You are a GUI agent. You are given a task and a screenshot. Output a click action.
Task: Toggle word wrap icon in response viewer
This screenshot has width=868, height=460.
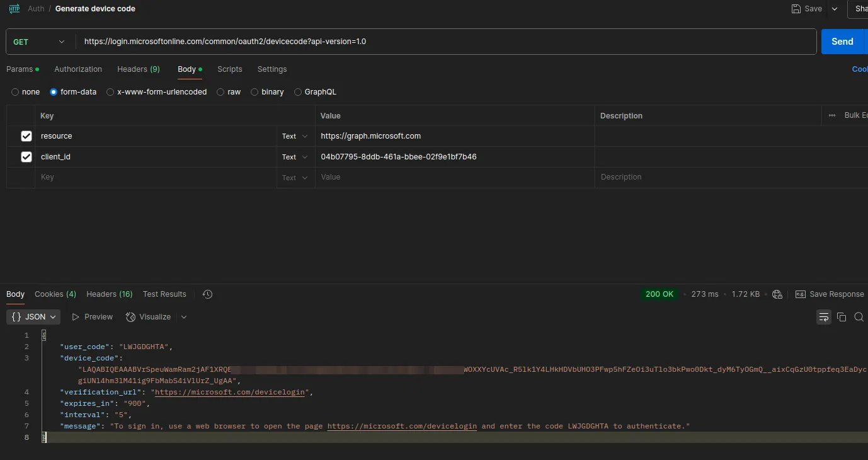coord(824,317)
